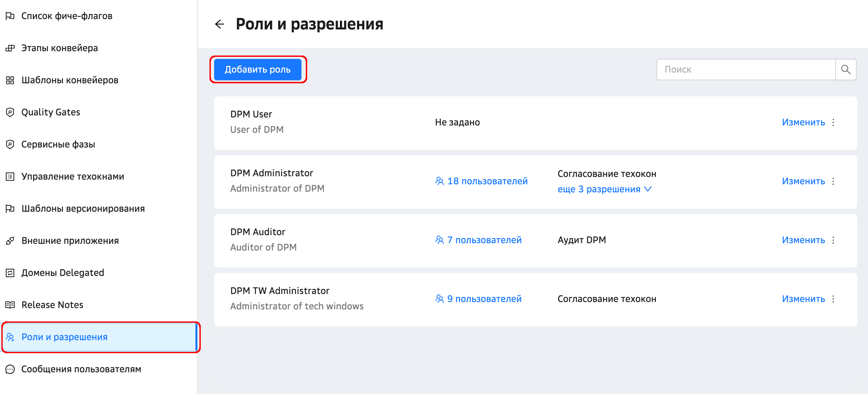Focus the Поиск search field
Viewport: 868px width, 394px height.
745,69
